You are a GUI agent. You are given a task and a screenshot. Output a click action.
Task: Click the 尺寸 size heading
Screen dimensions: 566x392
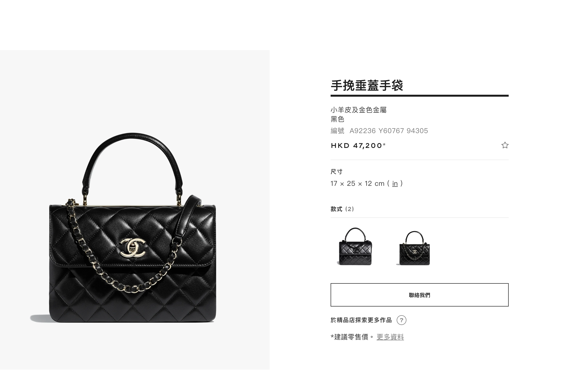(x=336, y=172)
